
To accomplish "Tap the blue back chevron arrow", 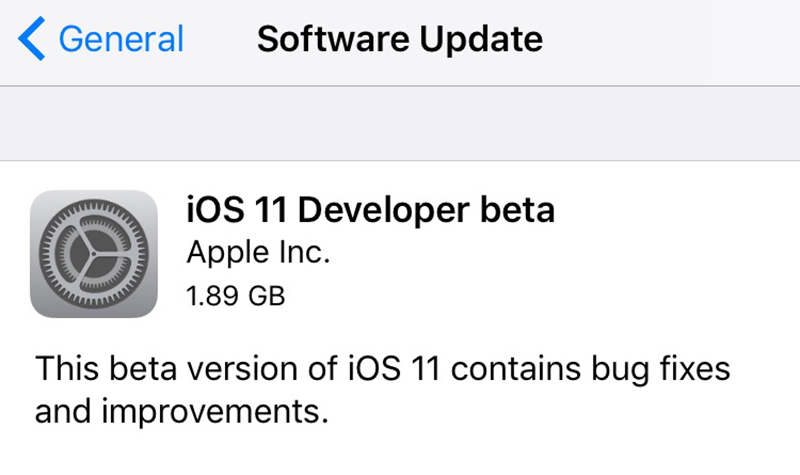I will 32,39.
